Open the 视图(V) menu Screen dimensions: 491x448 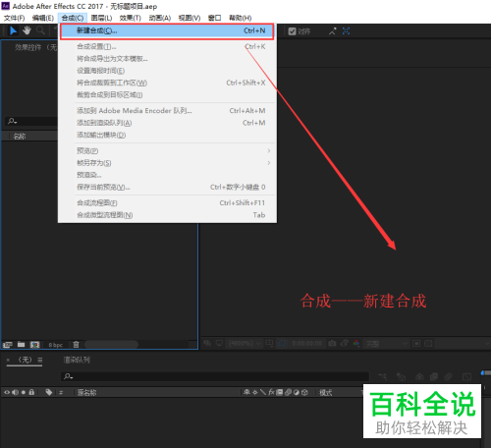190,18
